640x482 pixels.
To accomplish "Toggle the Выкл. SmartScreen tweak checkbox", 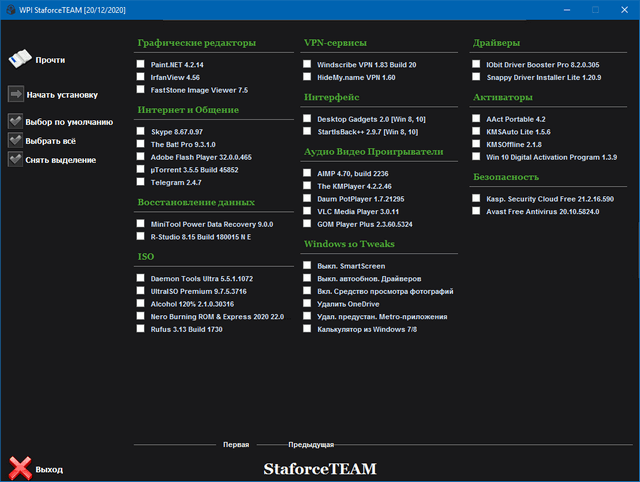I will pyautogui.click(x=308, y=265).
